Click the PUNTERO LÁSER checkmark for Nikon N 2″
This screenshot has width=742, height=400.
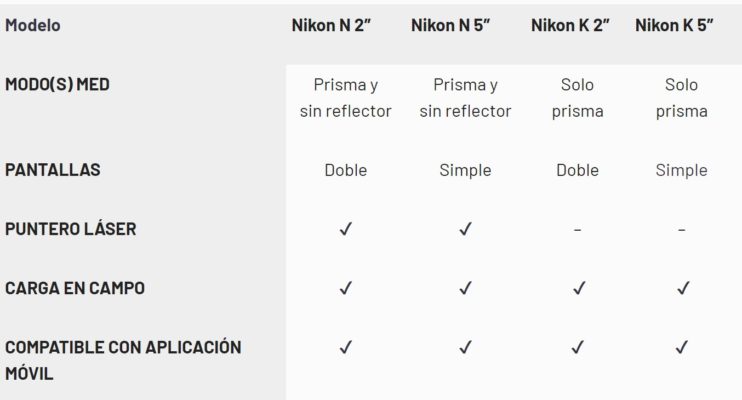[345, 229]
